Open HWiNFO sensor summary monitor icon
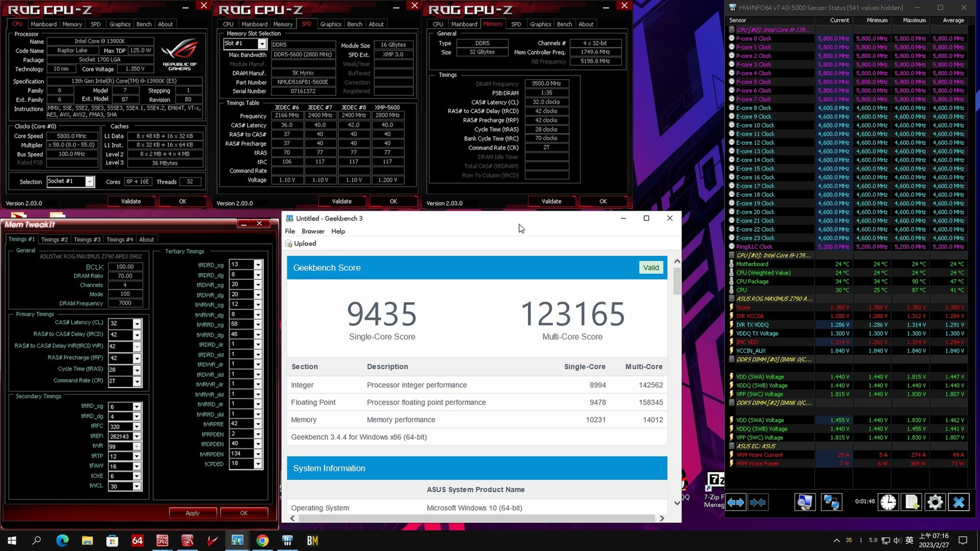Screen dimensions: 980x551 click(x=805, y=503)
